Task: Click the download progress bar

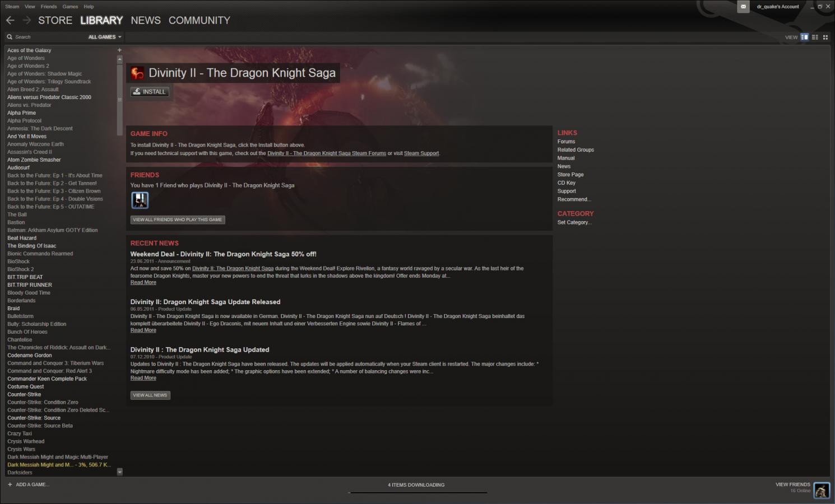Action: coord(417,493)
